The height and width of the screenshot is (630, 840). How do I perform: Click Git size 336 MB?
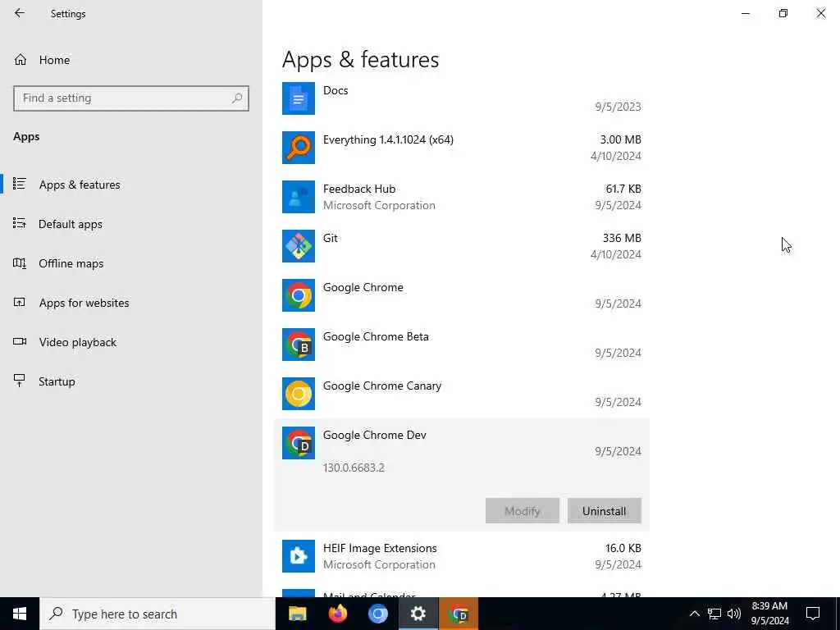[622, 238]
